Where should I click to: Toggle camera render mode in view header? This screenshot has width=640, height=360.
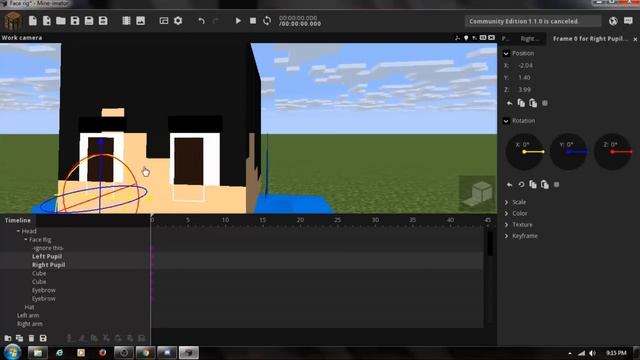pyautogui.click(x=491, y=38)
